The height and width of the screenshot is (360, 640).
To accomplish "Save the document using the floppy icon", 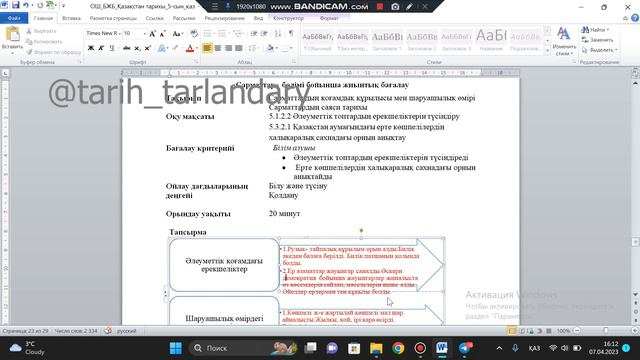I will [x=16, y=5].
